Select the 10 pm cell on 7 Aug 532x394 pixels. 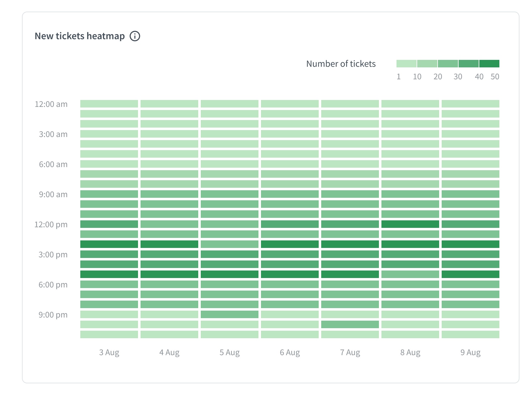point(350,324)
